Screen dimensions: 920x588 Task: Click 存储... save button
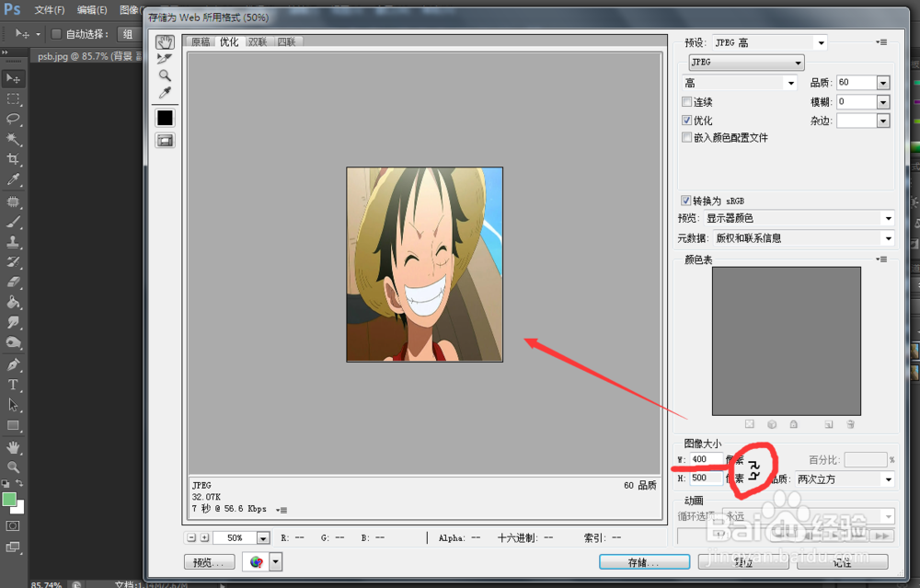(644, 562)
